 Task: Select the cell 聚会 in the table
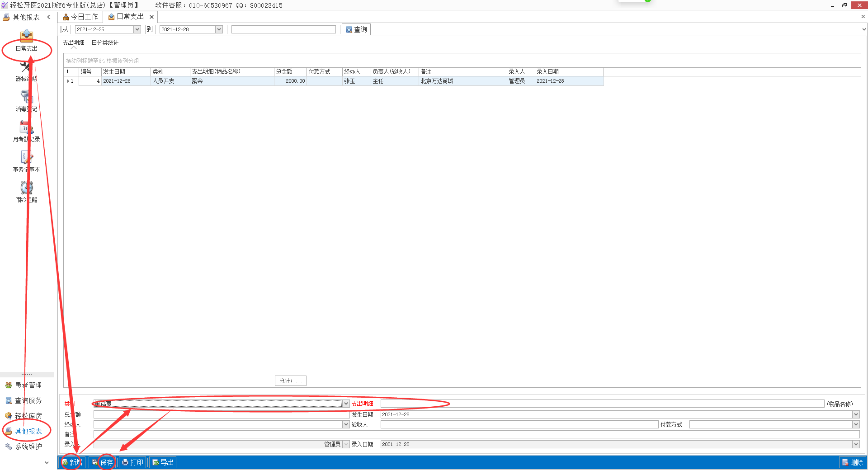231,81
